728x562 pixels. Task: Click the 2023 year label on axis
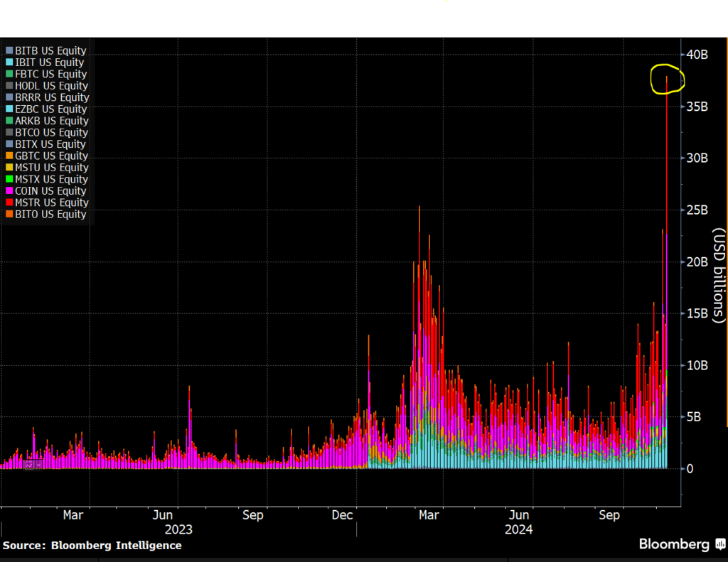coord(178,529)
